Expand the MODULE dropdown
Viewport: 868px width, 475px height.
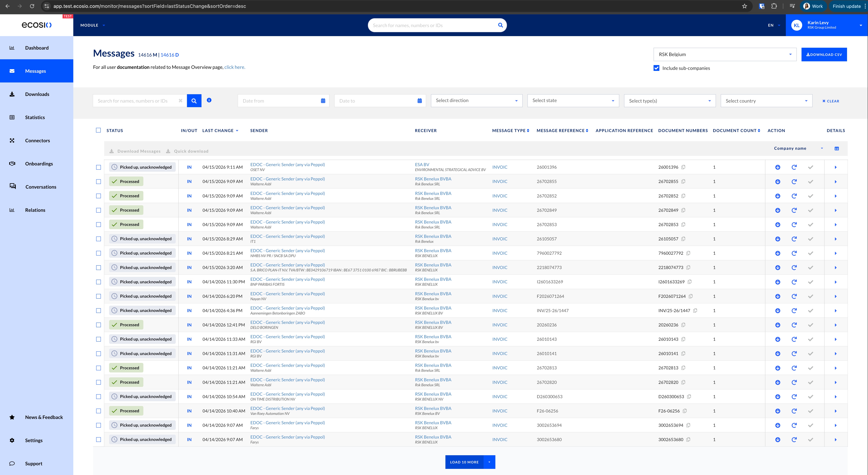pyautogui.click(x=93, y=25)
